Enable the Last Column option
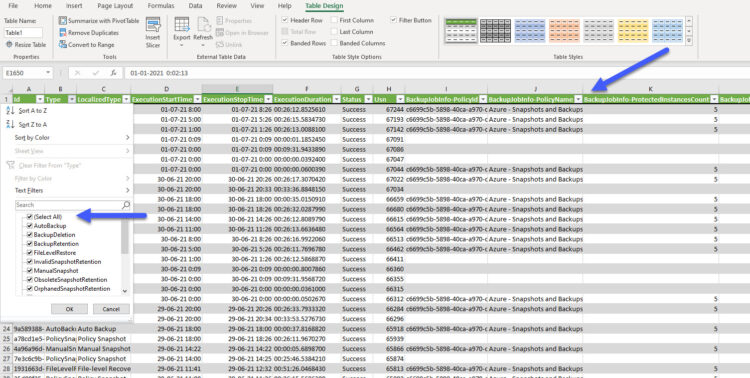750x378 pixels. pos(334,32)
